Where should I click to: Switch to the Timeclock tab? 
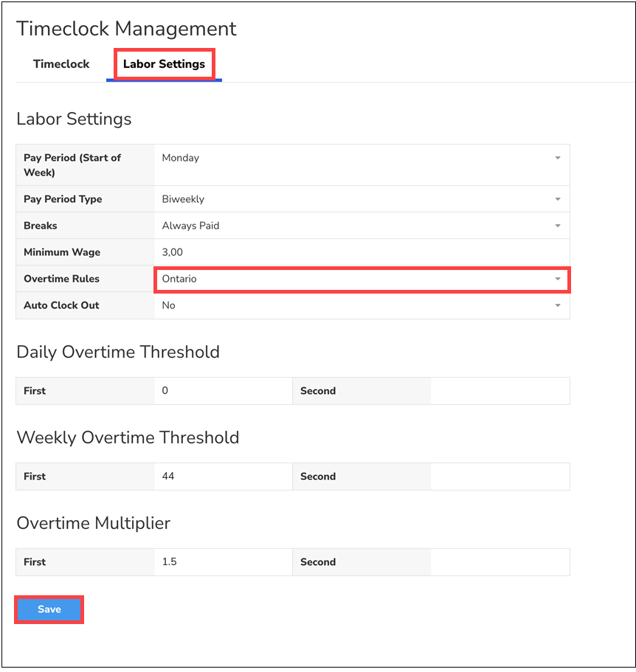[61, 64]
